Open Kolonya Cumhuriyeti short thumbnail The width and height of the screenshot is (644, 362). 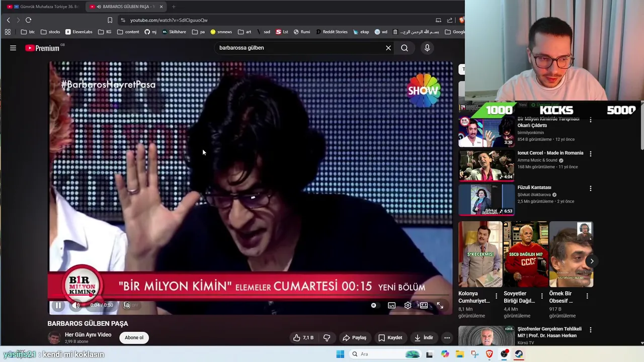coord(480,254)
